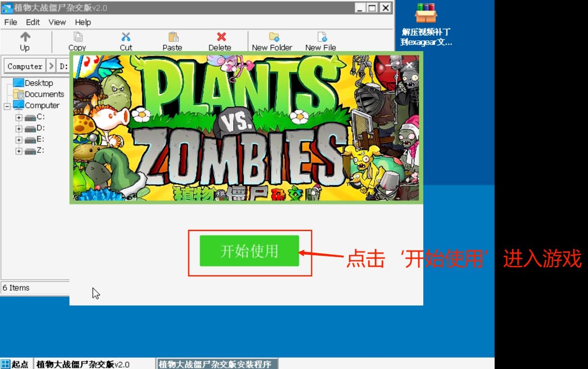Screen dimensions: 588x369
Task: Click the 6 Items status text
Action: pyautogui.click(x=16, y=288)
